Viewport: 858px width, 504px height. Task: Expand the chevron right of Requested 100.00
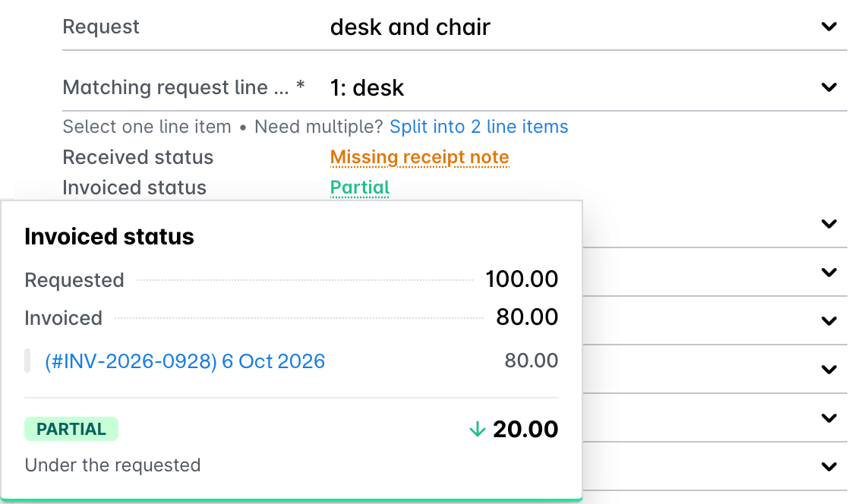click(829, 272)
